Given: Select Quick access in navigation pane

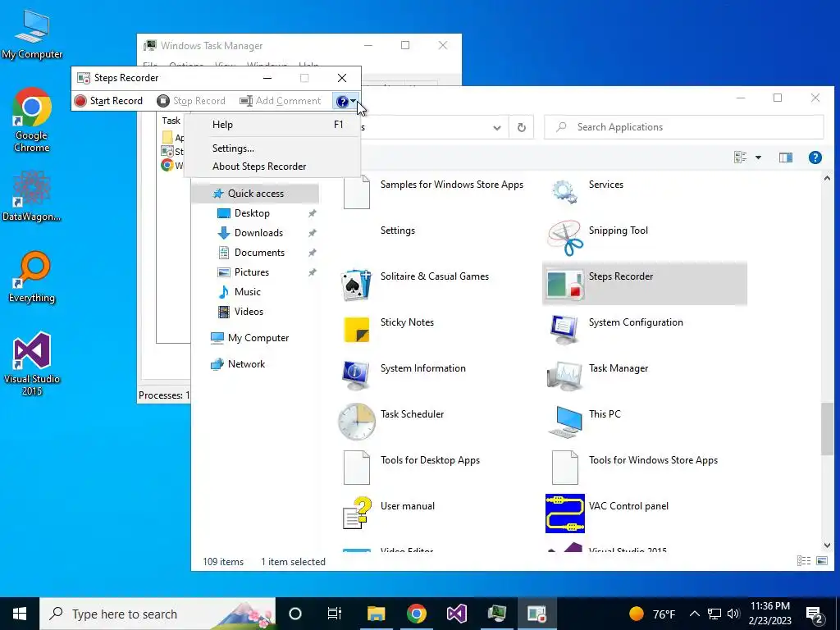Looking at the screenshot, I should [256, 194].
